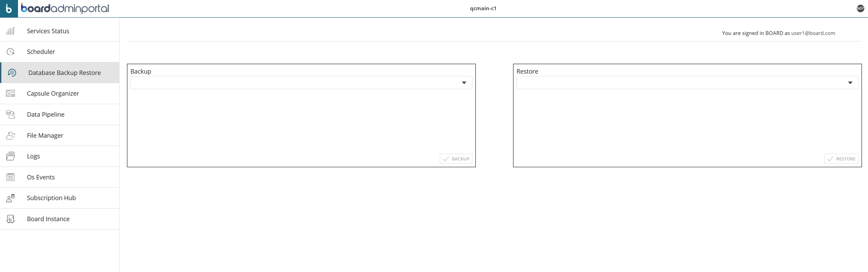The width and height of the screenshot is (868, 272).
Task: Expand the Restore database dropdown arrow
Action: [x=850, y=83]
